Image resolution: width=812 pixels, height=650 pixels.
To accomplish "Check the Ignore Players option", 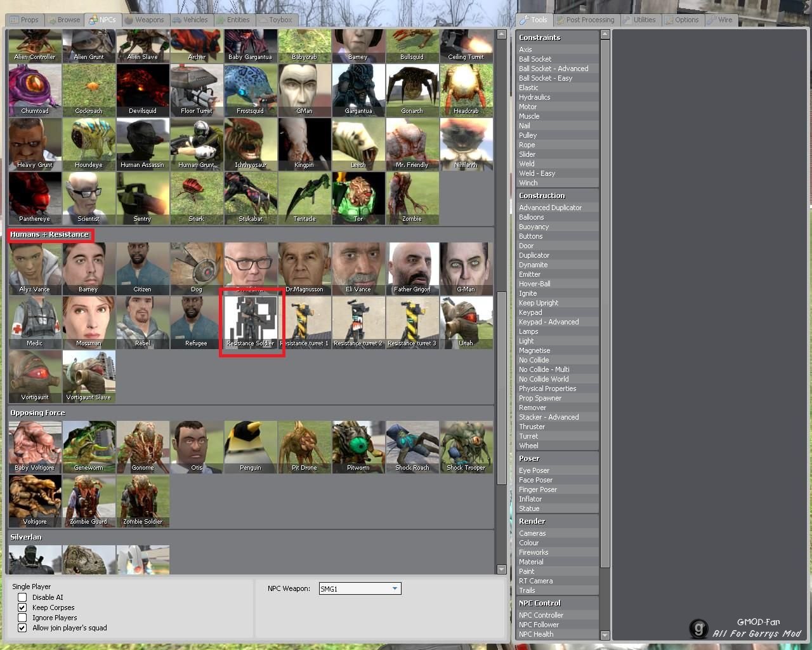I will (22, 618).
